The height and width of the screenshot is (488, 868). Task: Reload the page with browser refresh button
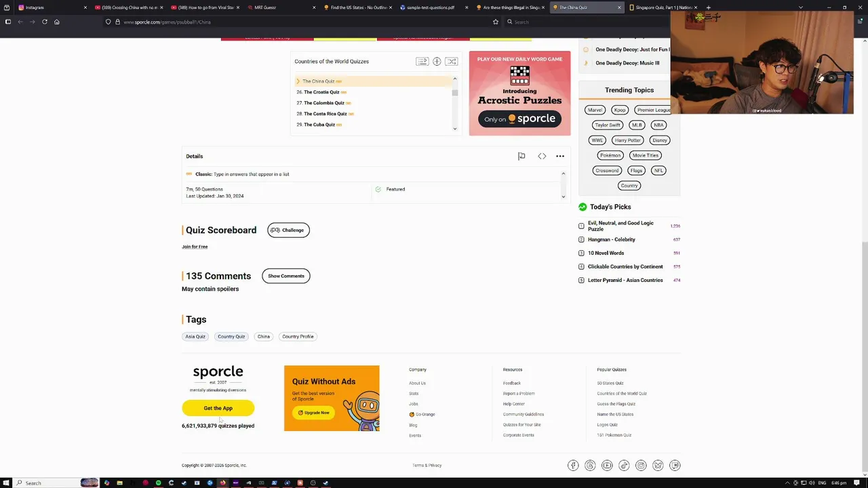coord(45,22)
